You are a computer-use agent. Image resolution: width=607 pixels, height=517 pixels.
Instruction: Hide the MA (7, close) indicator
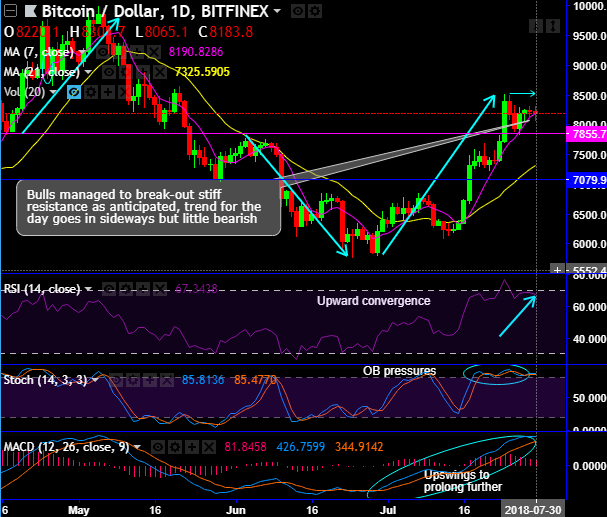point(103,52)
